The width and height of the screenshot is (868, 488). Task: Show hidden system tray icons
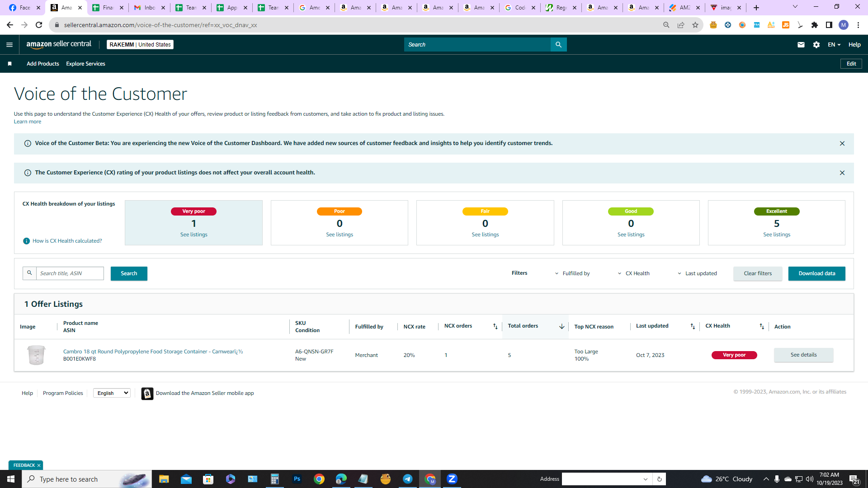point(766,479)
